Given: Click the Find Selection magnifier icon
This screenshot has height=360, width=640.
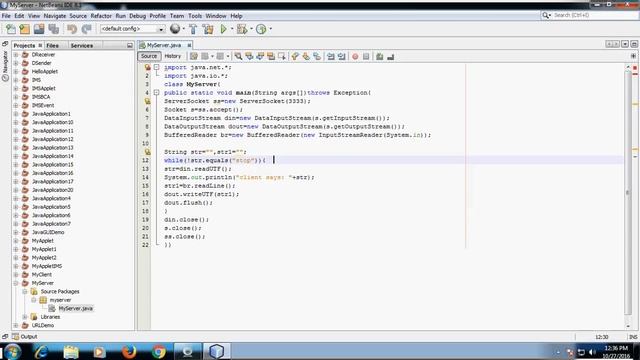Looking at the screenshot, I should 238,56.
